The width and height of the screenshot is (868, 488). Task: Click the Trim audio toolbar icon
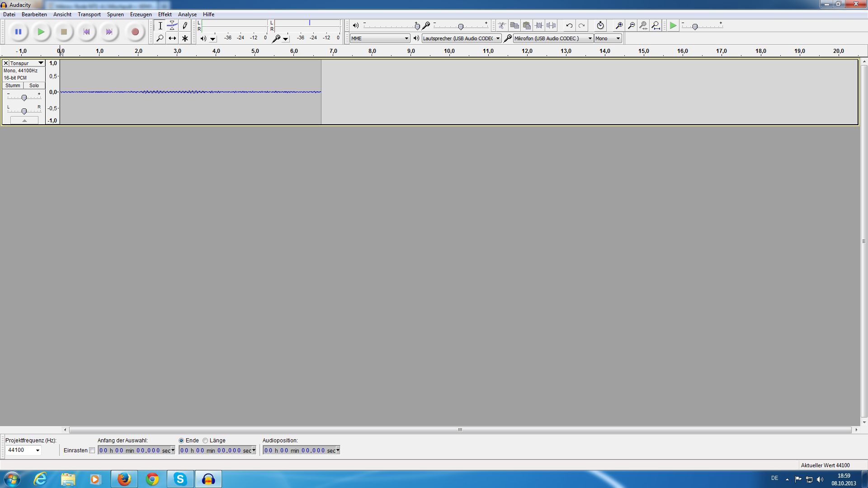(x=539, y=26)
